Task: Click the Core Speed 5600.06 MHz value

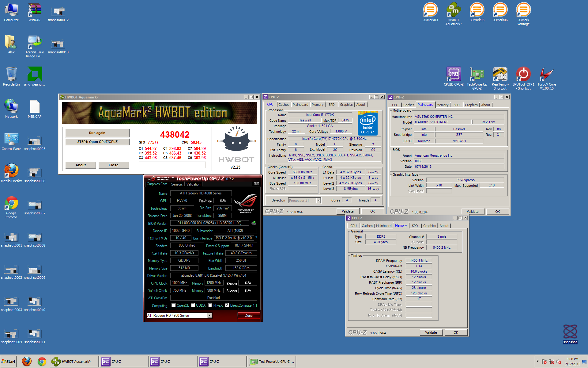Action: point(302,172)
